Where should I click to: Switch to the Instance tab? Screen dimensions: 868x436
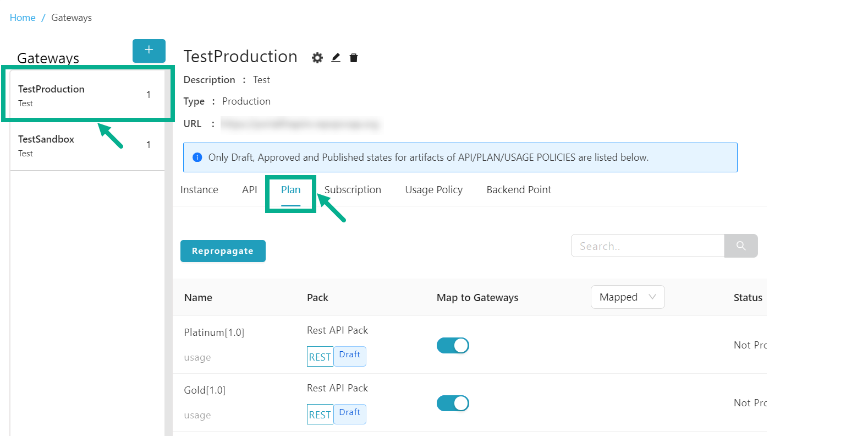pos(199,190)
